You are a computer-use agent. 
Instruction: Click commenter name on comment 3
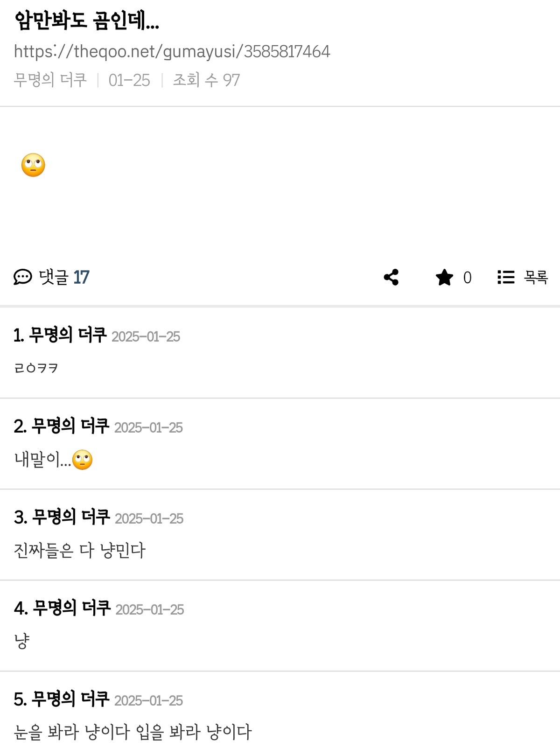coord(71,517)
